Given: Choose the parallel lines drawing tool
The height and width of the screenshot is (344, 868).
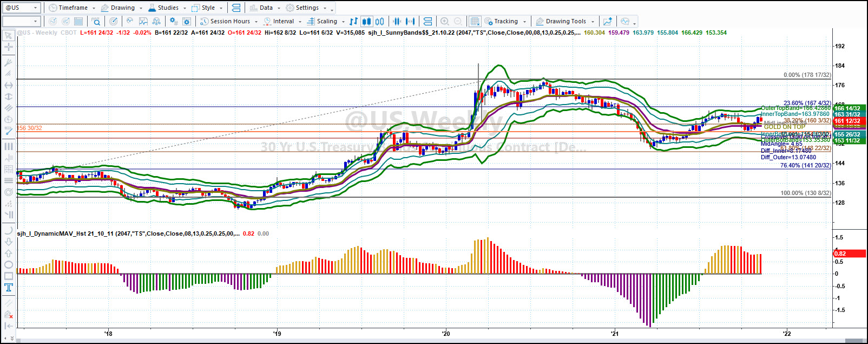Looking at the screenshot, I should coord(9,108).
